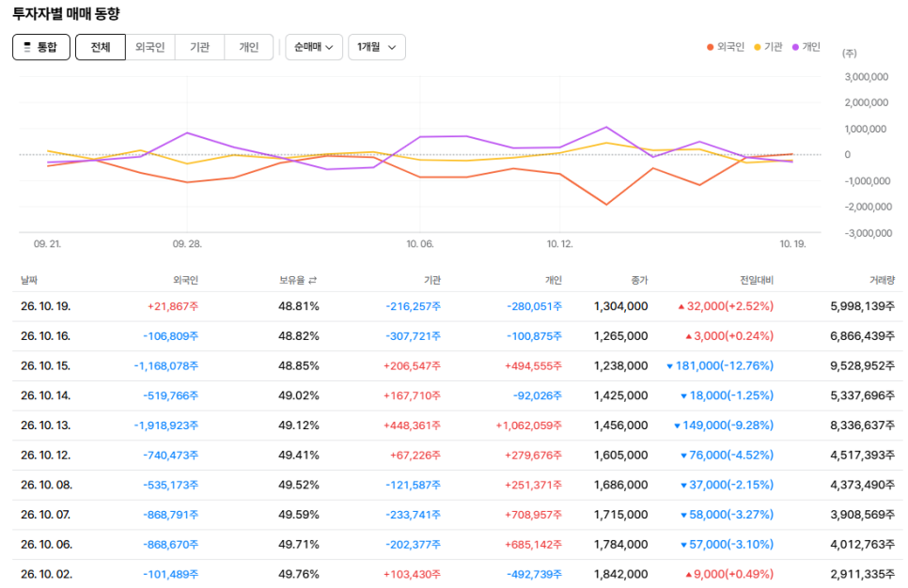The width and height of the screenshot is (908, 588).
Task: Switch to the 기관 tab
Action: 200,47
